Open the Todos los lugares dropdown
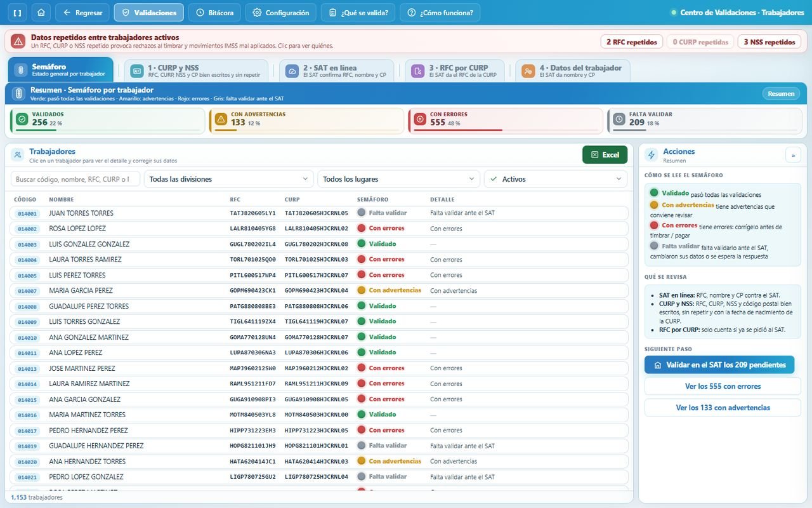Viewport: 812px width, 508px height. click(399, 179)
